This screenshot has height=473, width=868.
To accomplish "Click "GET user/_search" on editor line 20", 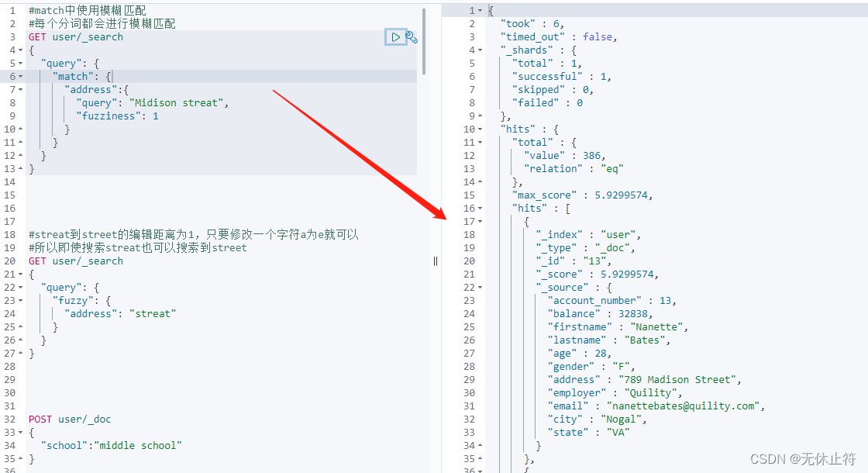I will coord(76,261).
